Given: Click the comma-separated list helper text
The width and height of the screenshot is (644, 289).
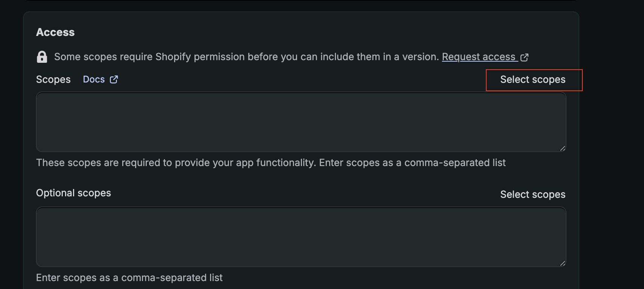Looking at the screenshot, I should pyautogui.click(x=271, y=163).
